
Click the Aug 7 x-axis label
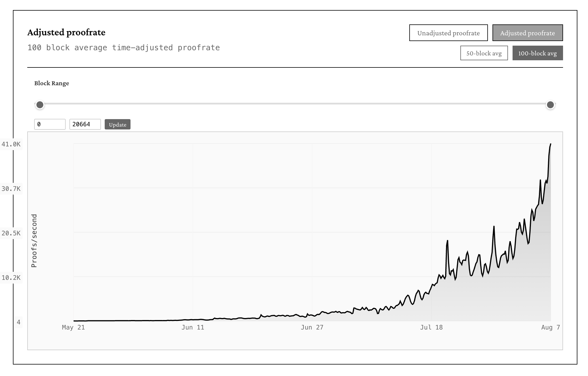pos(550,327)
